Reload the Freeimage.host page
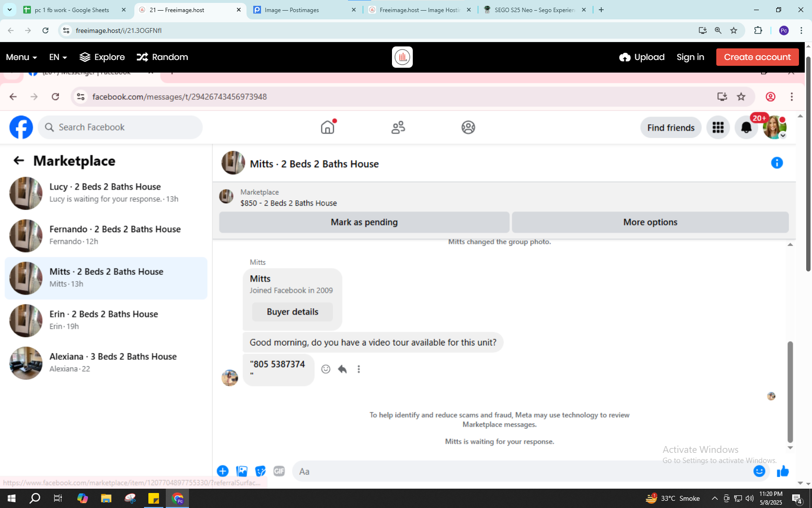The height and width of the screenshot is (508, 812). click(x=45, y=30)
